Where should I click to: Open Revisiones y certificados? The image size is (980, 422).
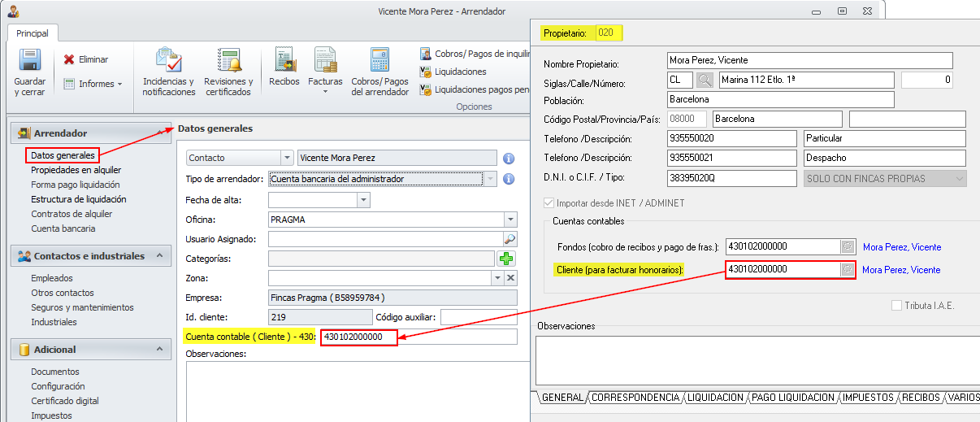[x=228, y=72]
